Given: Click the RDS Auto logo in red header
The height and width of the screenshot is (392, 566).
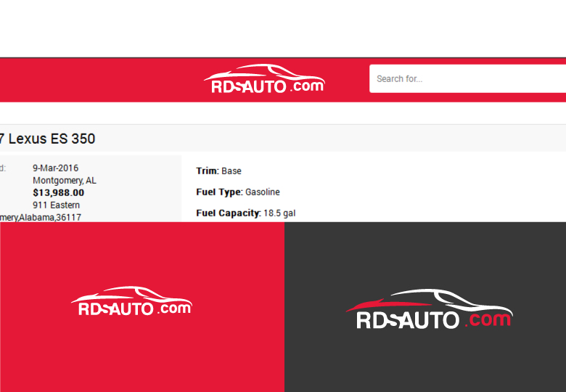Looking at the screenshot, I should pyautogui.click(x=264, y=78).
